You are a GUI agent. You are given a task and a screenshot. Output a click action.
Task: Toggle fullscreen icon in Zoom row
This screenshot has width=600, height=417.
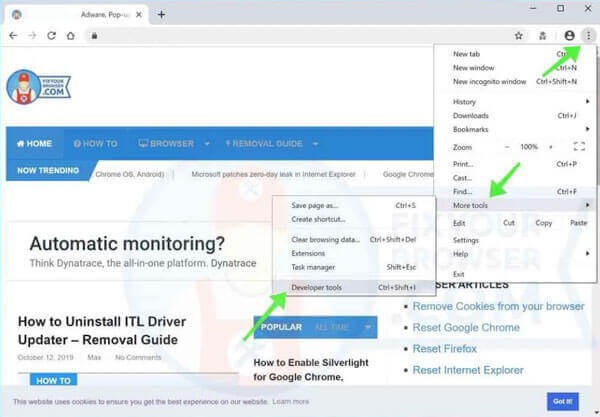579,146
